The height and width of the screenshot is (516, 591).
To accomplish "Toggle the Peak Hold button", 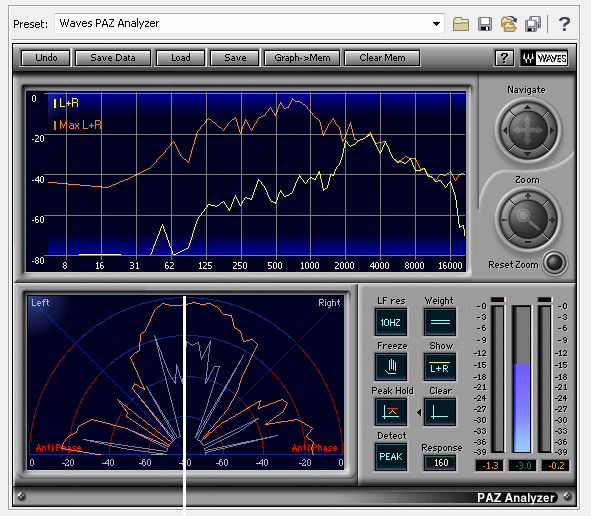I will [x=391, y=412].
